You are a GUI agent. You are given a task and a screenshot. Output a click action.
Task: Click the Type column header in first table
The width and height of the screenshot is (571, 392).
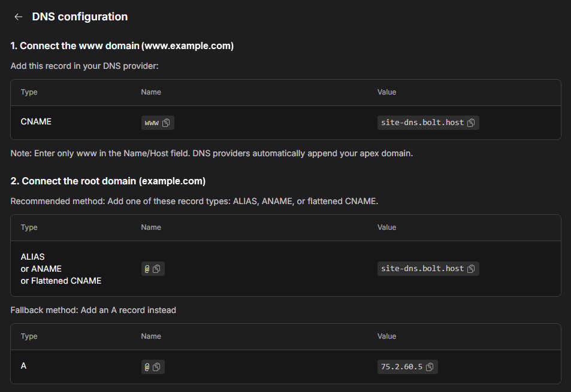click(x=29, y=92)
